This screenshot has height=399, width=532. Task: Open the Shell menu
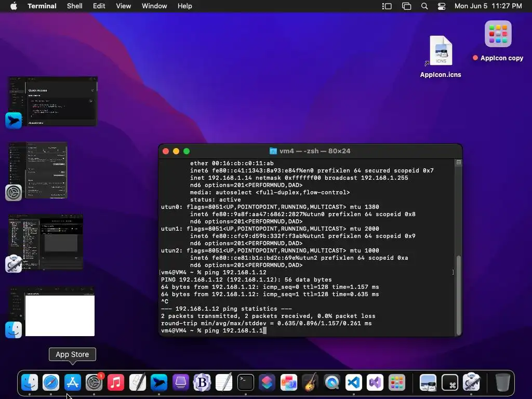(x=75, y=6)
